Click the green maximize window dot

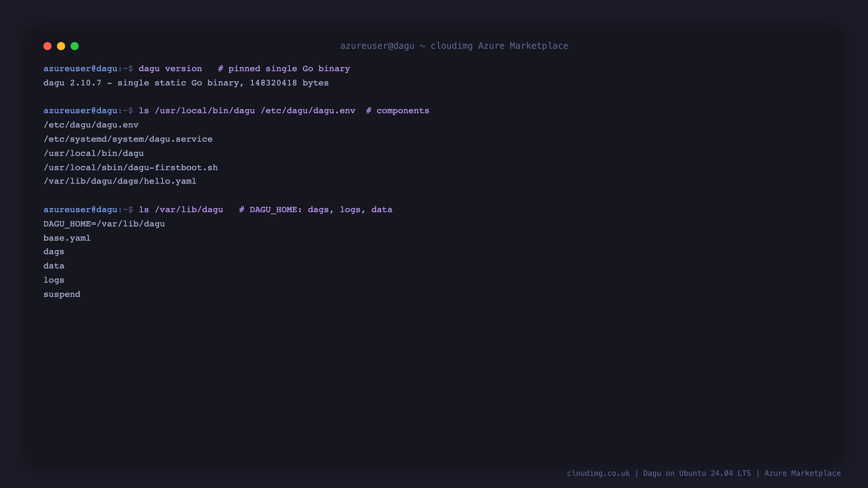click(75, 46)
